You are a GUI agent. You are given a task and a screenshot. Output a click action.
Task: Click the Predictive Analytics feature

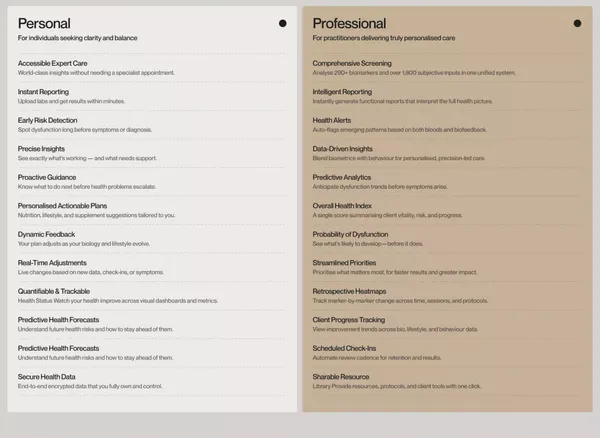[x=341, y=177]
